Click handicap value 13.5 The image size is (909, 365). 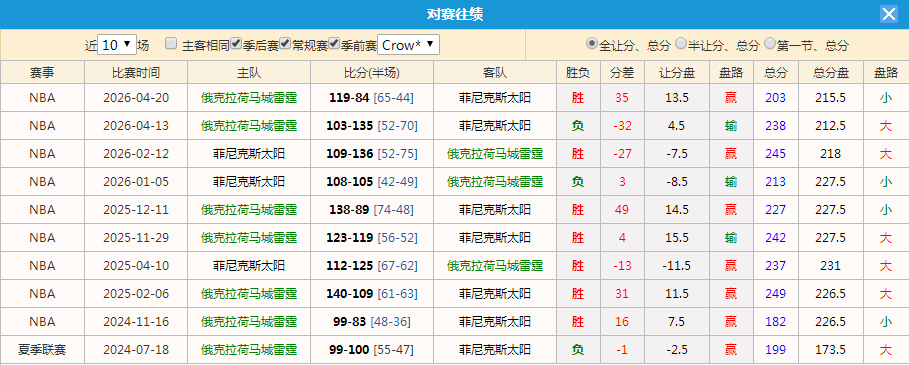tap(677, 98)
